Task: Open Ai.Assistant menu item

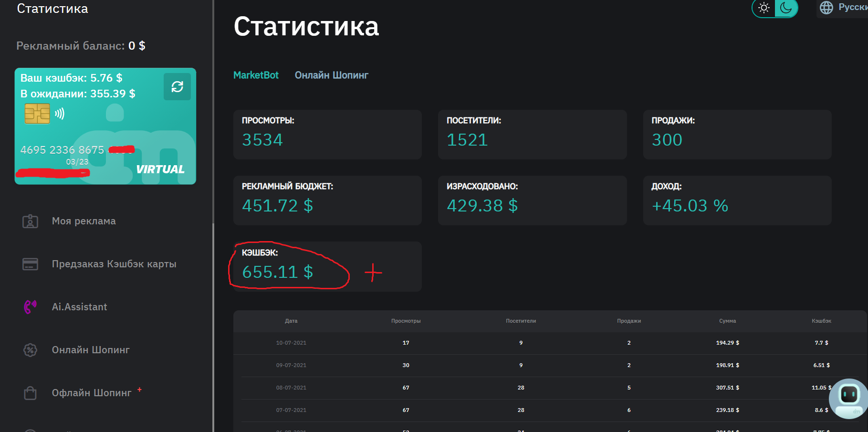Action: [x=79, y=307]
